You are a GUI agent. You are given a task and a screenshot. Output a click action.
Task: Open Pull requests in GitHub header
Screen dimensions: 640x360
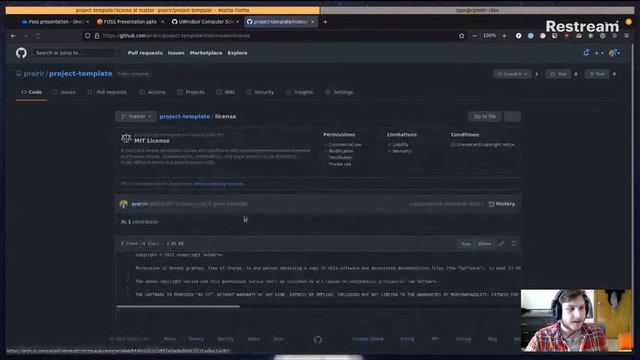145,53
